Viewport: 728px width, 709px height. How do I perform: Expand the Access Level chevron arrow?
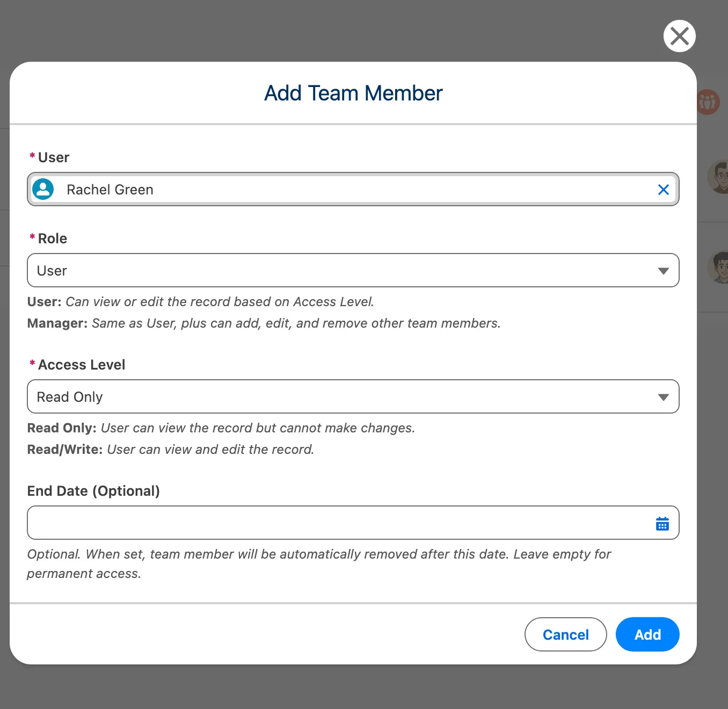pyautogui.click(x=663, y=396)
